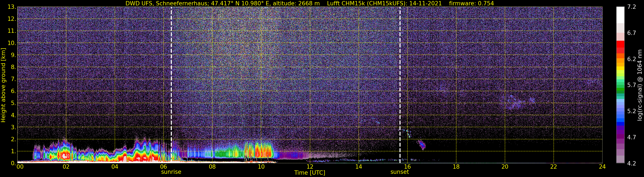This screenshot has height=177, width=644.
Task: Click the 1 km height tick label
Action: tap(13, 151)
